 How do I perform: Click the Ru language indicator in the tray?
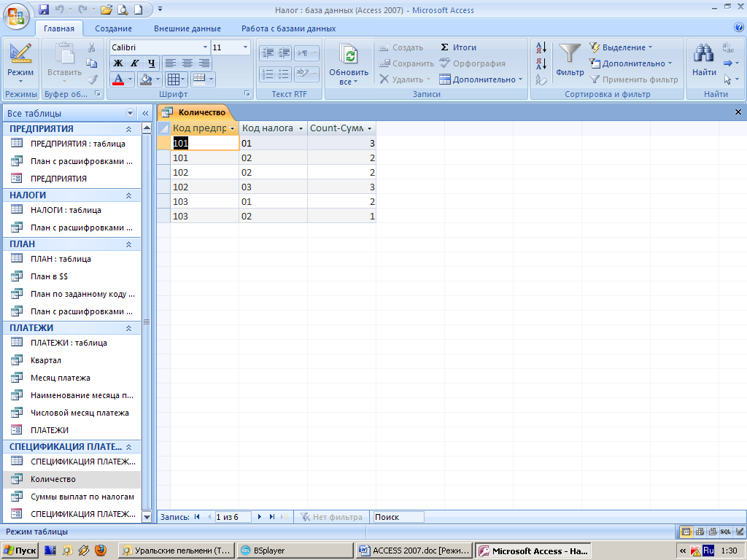[x=708, y=551]
